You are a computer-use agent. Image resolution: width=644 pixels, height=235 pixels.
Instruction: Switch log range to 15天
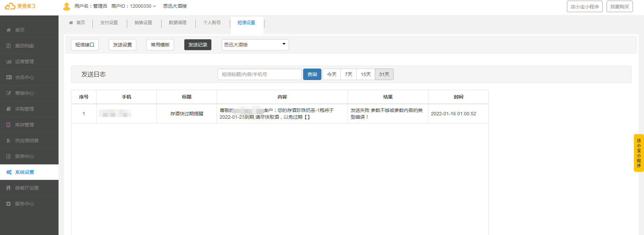(366, 74)
